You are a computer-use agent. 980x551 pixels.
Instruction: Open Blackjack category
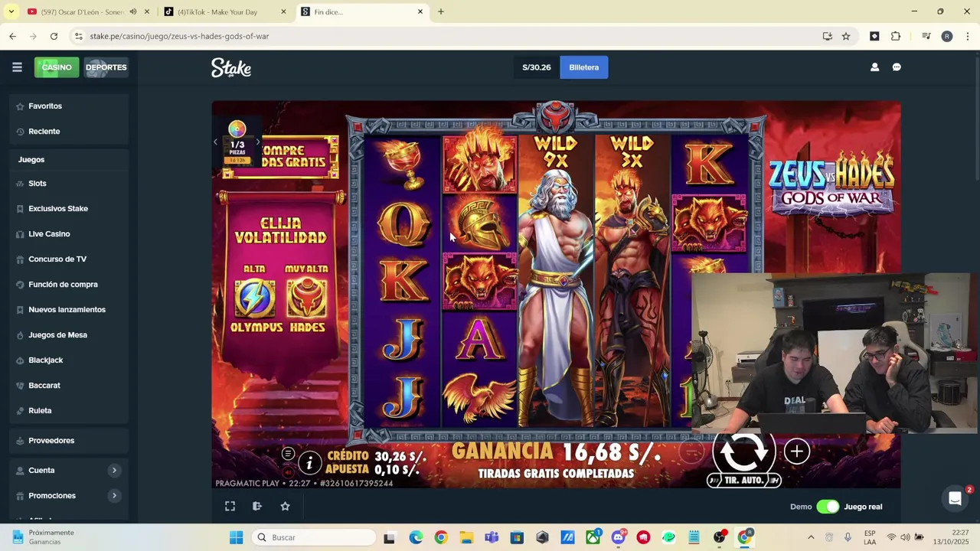click(69, 360)
